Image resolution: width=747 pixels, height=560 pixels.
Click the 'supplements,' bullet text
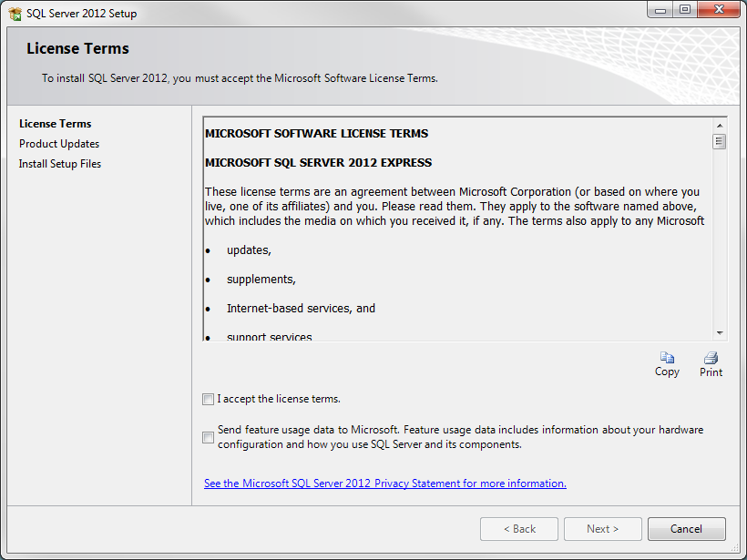(261, 279)
